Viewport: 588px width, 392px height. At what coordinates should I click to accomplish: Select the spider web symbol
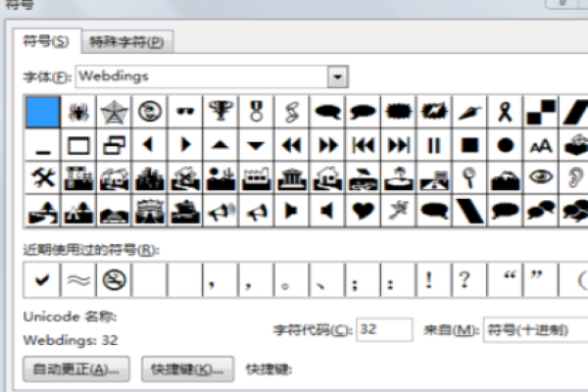click(114, 112)
